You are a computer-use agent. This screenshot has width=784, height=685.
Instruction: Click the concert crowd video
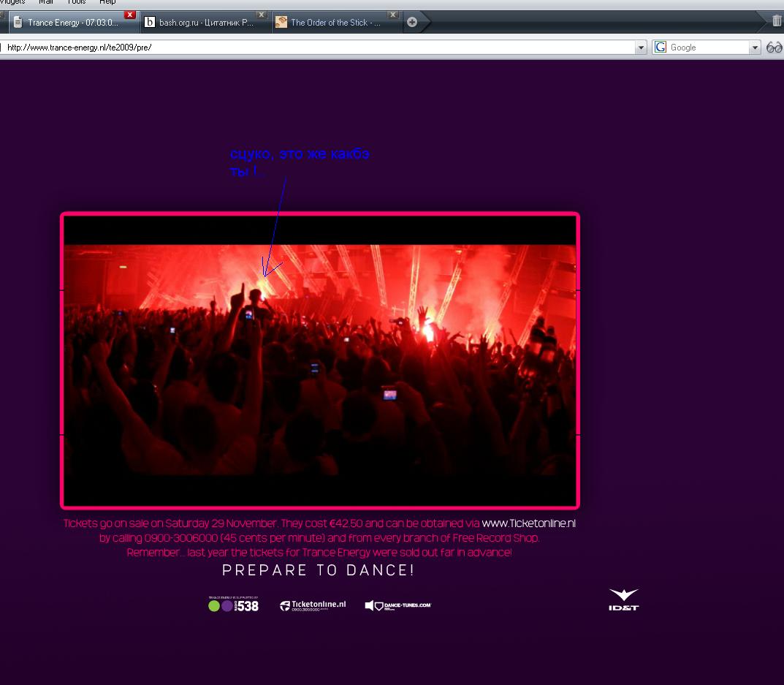(x=320, y=360)
